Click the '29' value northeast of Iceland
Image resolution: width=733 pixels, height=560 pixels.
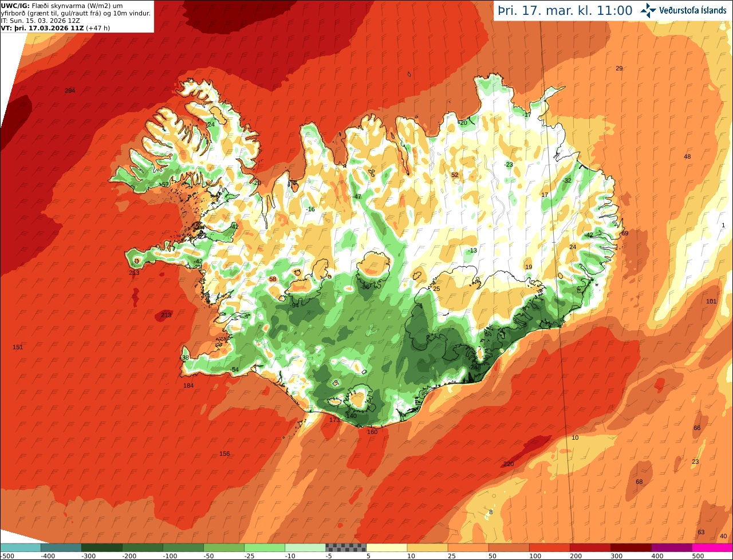pos(619,69)
